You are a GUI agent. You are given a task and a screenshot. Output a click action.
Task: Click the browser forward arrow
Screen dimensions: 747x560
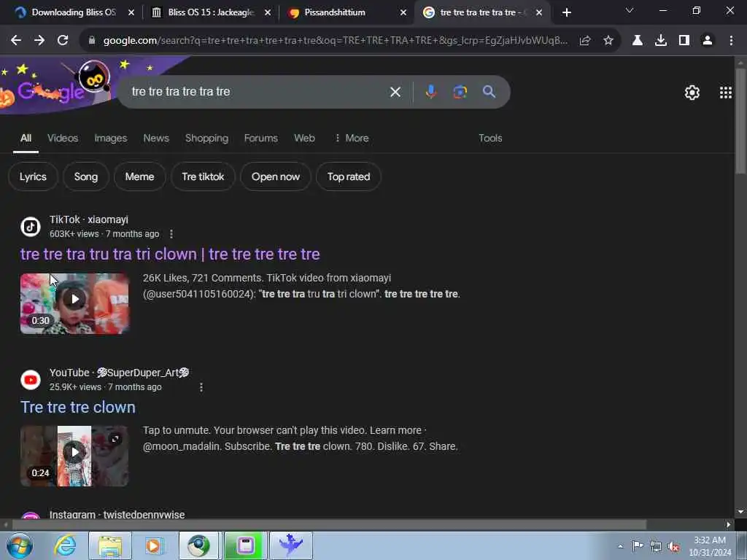[39, 41]
